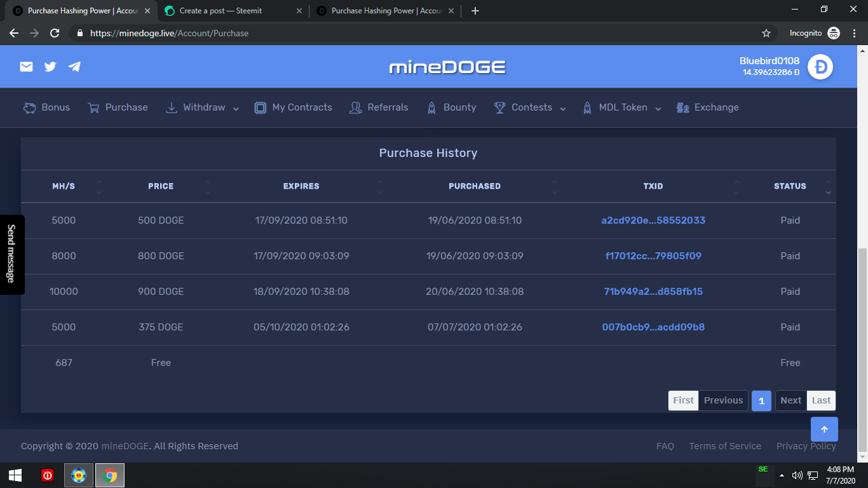Expand the Withdraw dropdown menu
This screenshot has width=868, height=488.
click(202, 107)
